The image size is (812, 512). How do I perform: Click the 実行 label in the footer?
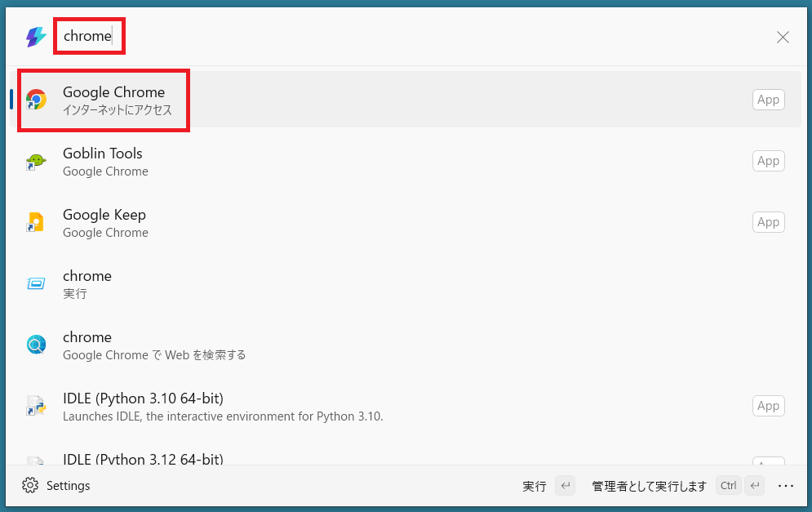coord(535,486)
